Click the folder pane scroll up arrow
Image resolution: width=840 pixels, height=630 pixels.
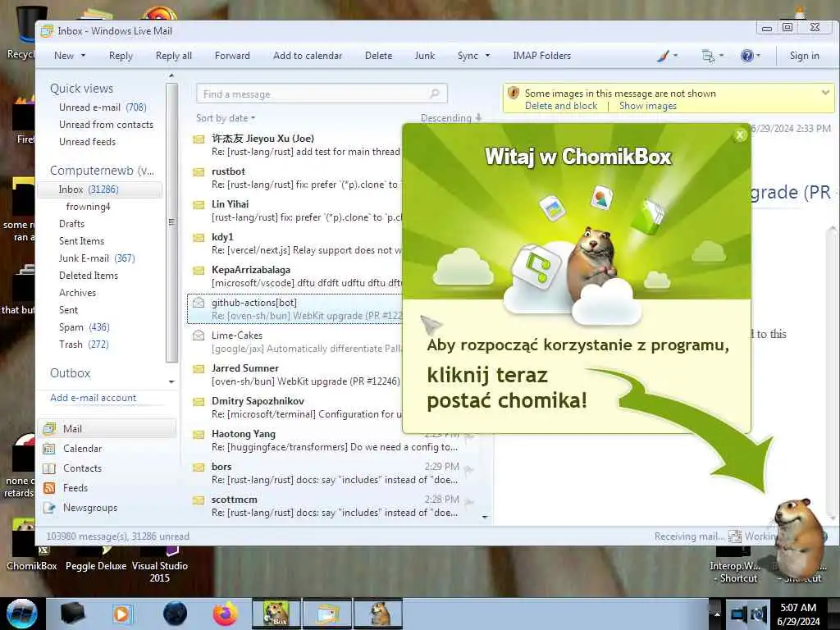(171, 76)
